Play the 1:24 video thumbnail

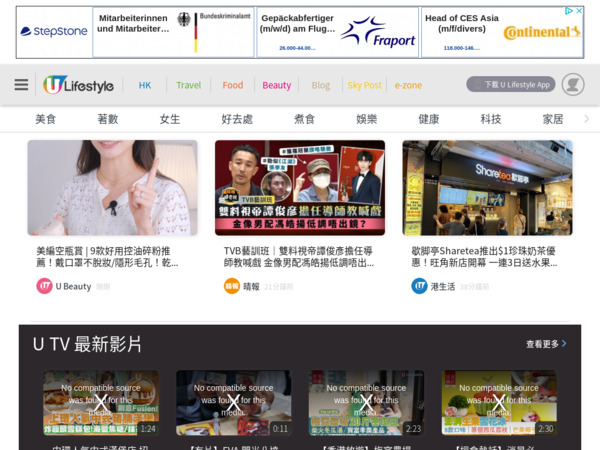[101, 403]
